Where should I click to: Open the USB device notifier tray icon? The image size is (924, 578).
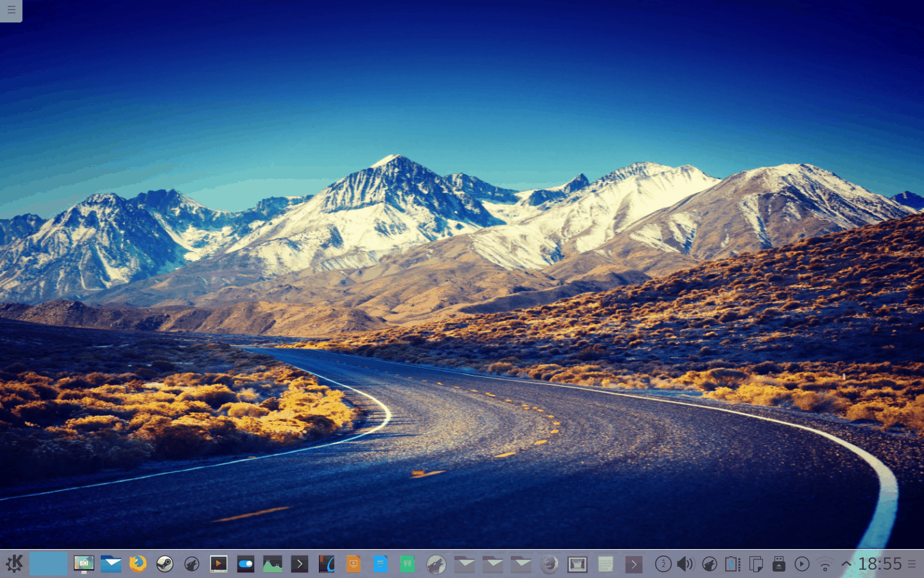tap(778, 564)
